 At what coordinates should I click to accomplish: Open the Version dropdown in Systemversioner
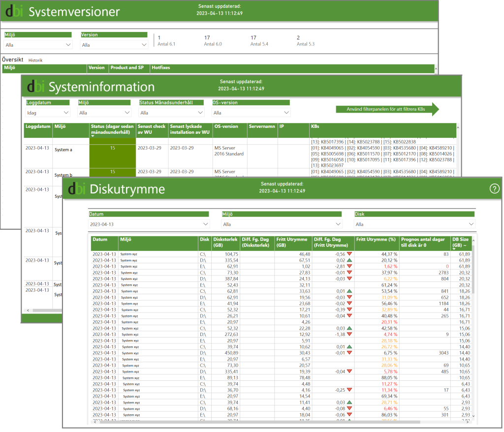(114, 45)
